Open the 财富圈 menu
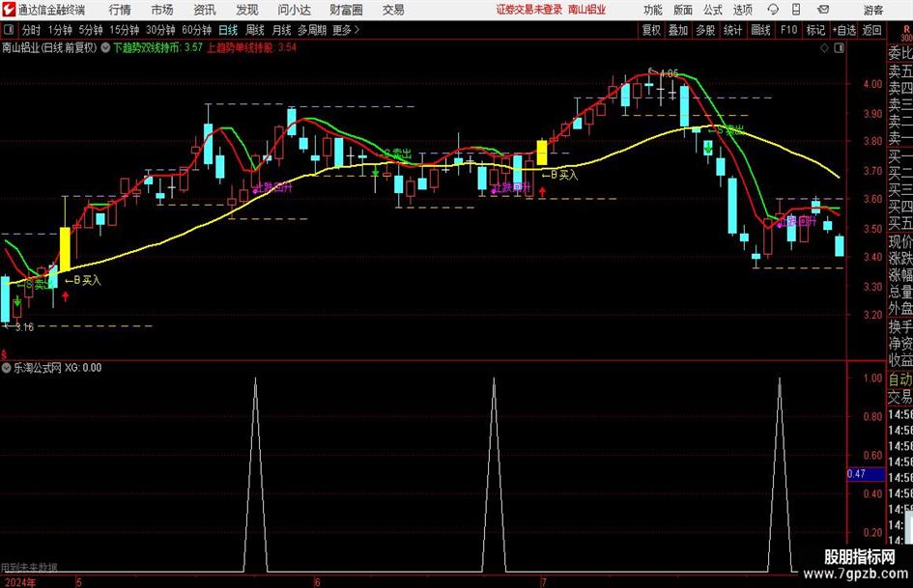Image resolution: width=913 pixels, height=588 pixels. point(346,10)
